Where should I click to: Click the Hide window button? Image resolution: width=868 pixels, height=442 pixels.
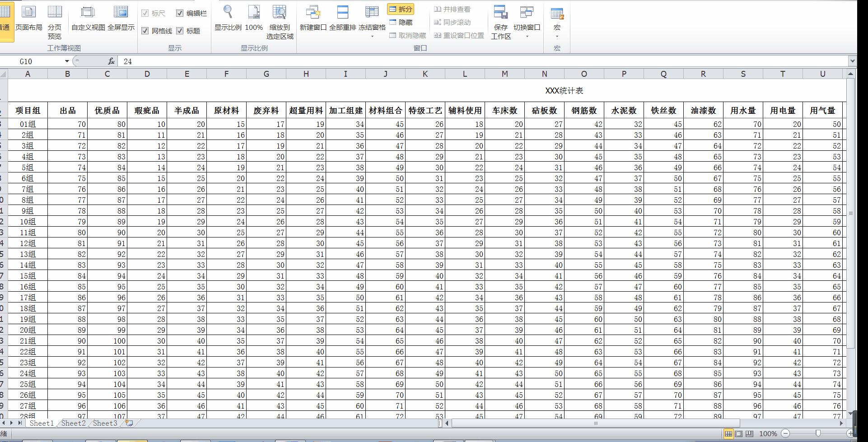point(401,22)
